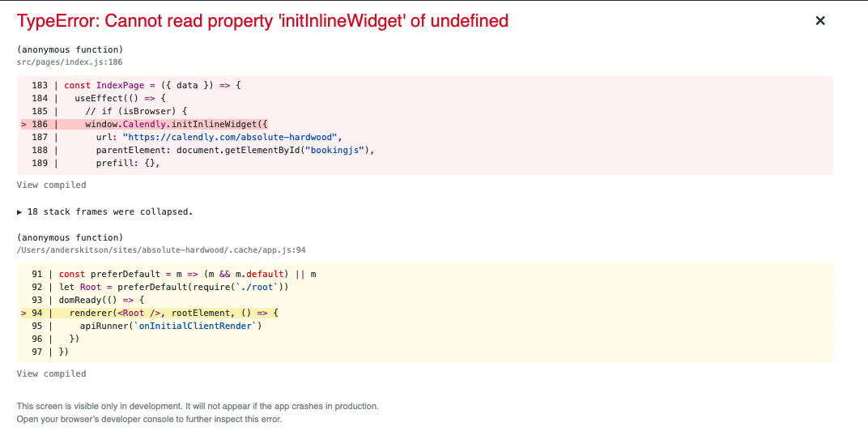Click View compiled under the app.js snippet
This screenshot has width=868, height=448.
pos(51,373)
